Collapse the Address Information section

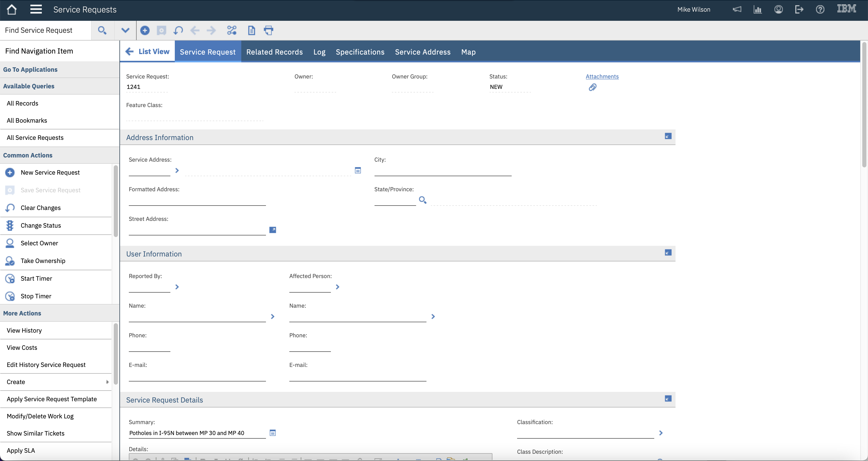(668, 136)
